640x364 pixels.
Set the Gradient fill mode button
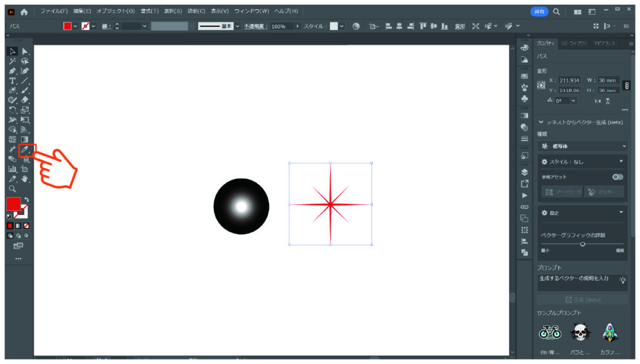tap(18, 225)
